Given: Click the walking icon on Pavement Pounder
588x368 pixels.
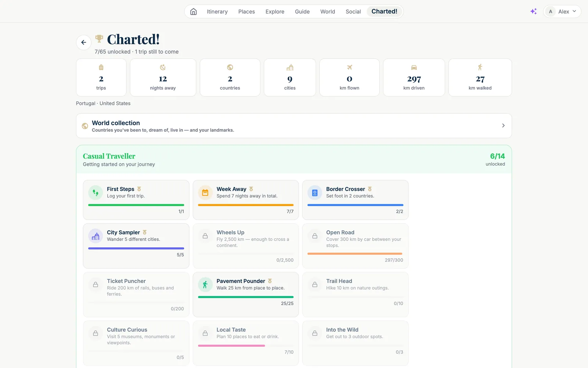Looking at the screenshot, I should click(205, 284).
